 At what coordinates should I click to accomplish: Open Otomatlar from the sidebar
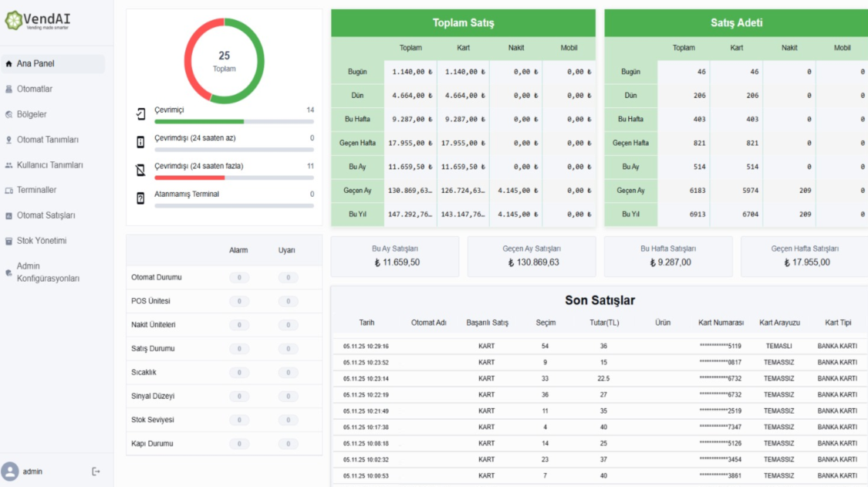tap(35, 89)
